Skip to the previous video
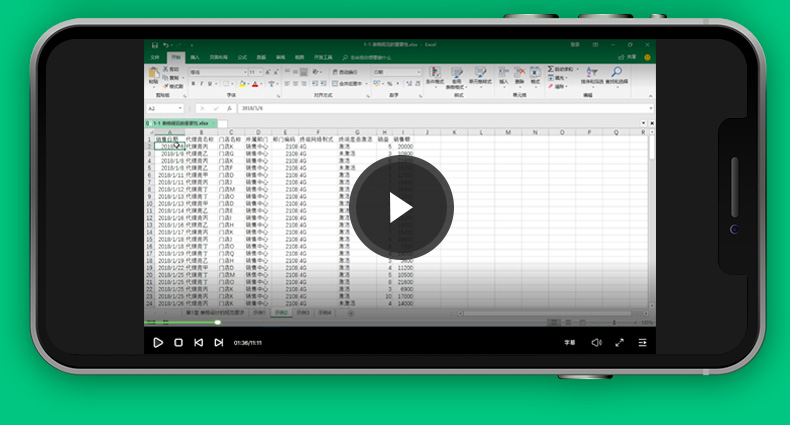This screenshot has width=790, height=425. click(198, 342)
